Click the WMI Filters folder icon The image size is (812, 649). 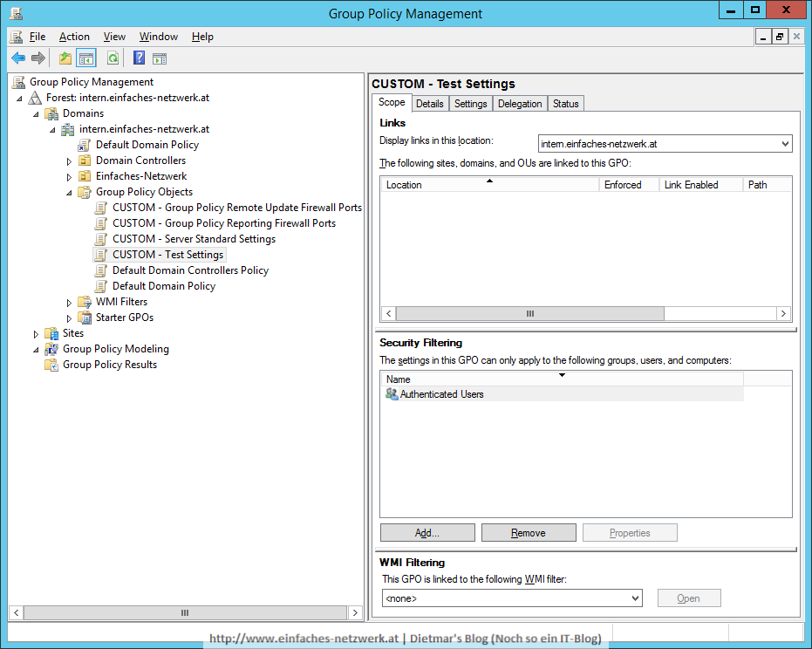click(x=85, y=302)
